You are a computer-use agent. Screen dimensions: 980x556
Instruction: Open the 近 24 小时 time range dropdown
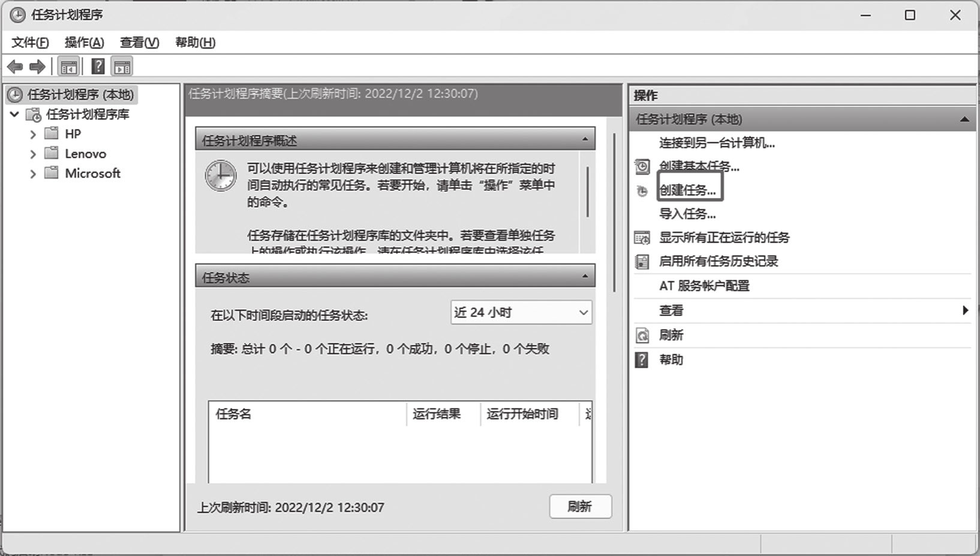[521, 312]
